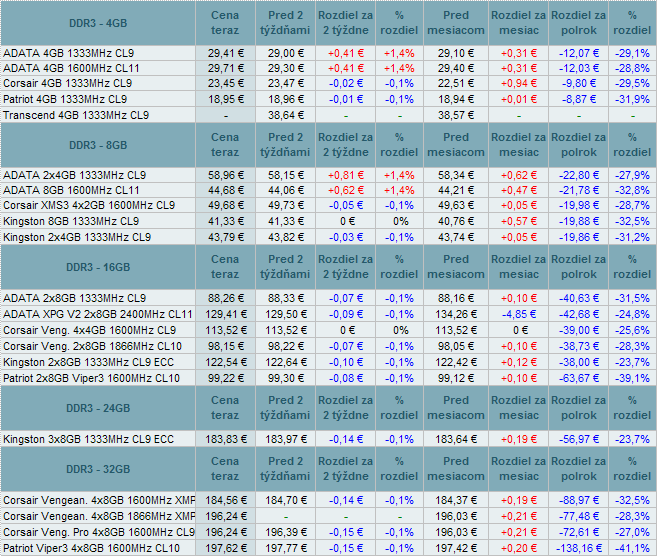
Task: Click the 38,64 € price for Transcend
Action: click(x=285, y=115)
